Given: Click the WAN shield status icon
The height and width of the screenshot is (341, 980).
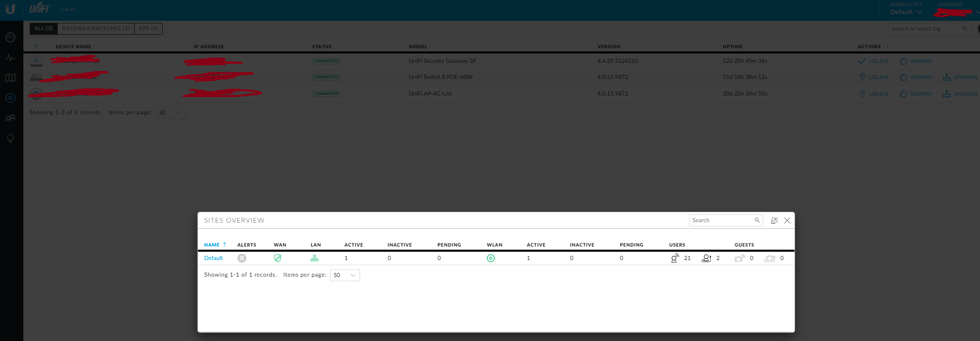Looking at the screenshot, I should click(x=278, y=258).
